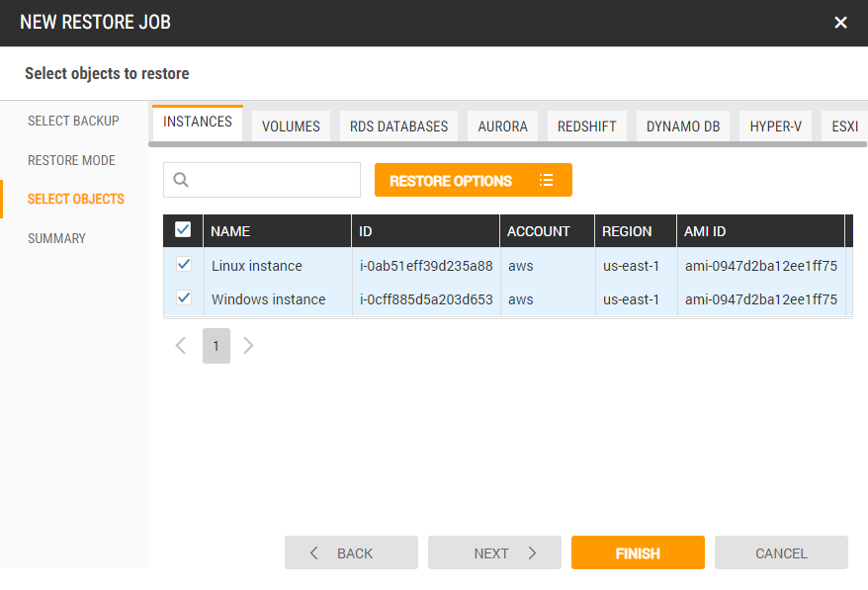This screenshot has width=868, height=590.
Task: Switch to the Aurora tab
Action: (502, 126)
